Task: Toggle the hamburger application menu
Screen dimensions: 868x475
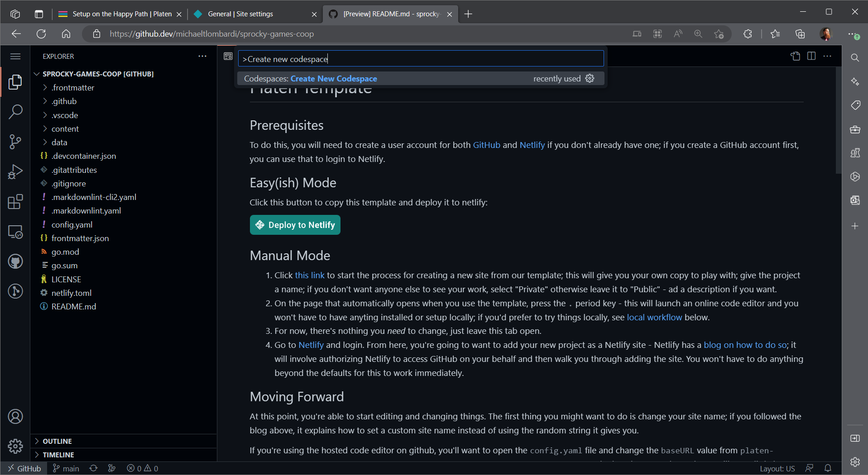Action: coord(15,56)
